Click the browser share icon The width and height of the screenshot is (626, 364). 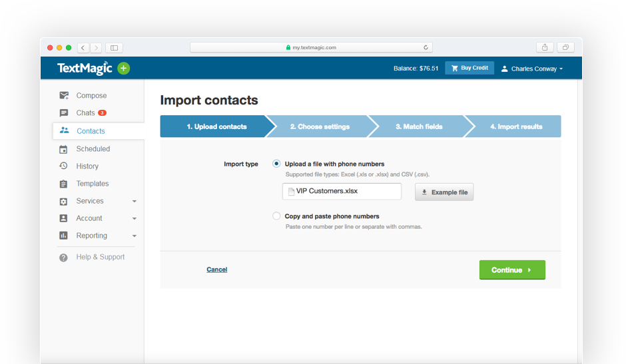pos(545,47)
